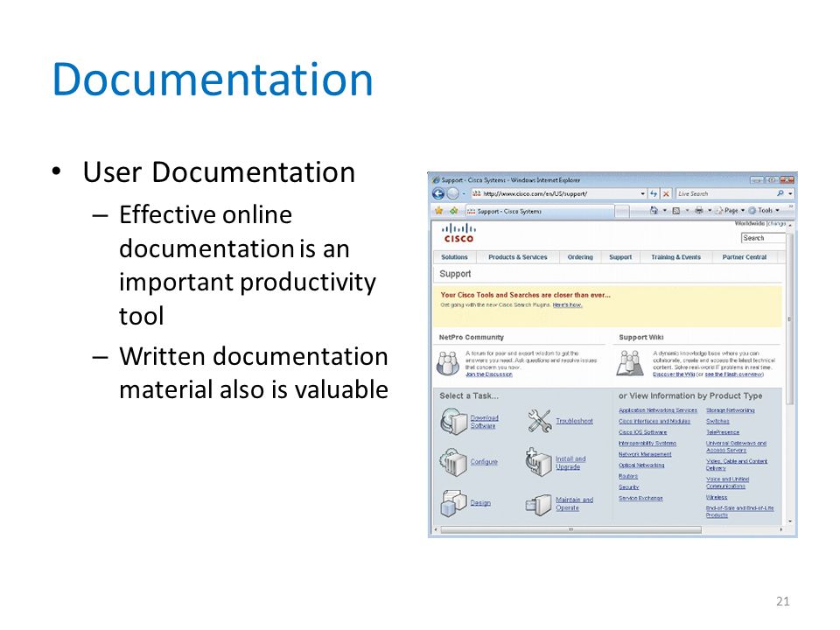
Task: Open the Print options dropdown arrow
Action: click(x=710, y=211)
